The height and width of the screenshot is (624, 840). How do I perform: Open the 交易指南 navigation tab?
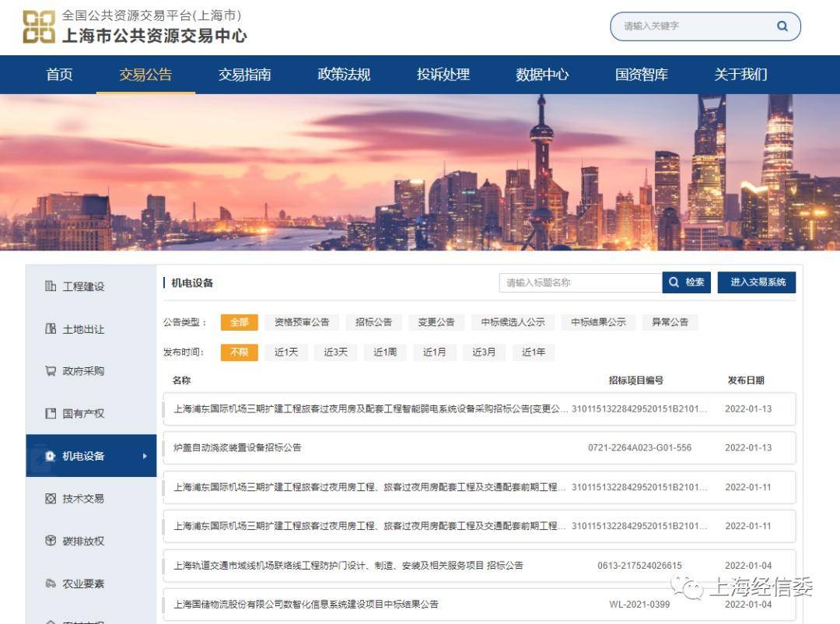coord(245,75)
